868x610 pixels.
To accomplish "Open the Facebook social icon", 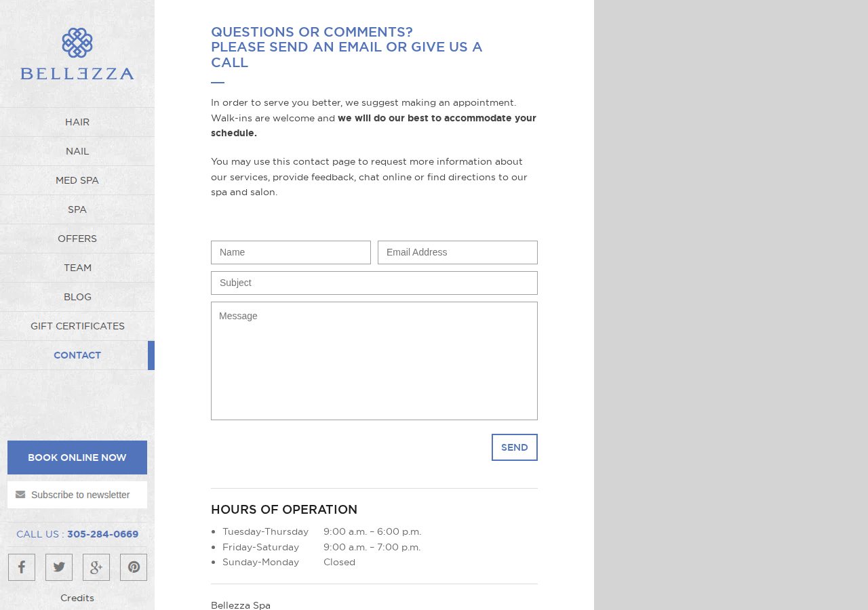I will pos(22,567).
